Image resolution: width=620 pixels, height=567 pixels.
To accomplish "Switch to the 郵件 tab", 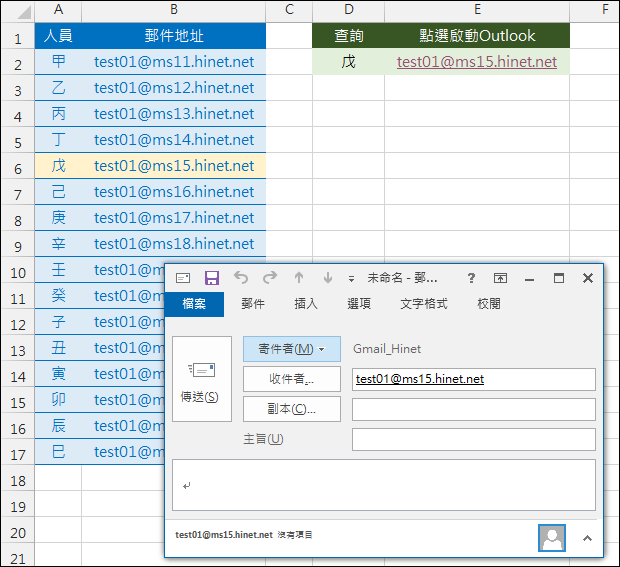I will pyautogui.click(x=253, y=304).
